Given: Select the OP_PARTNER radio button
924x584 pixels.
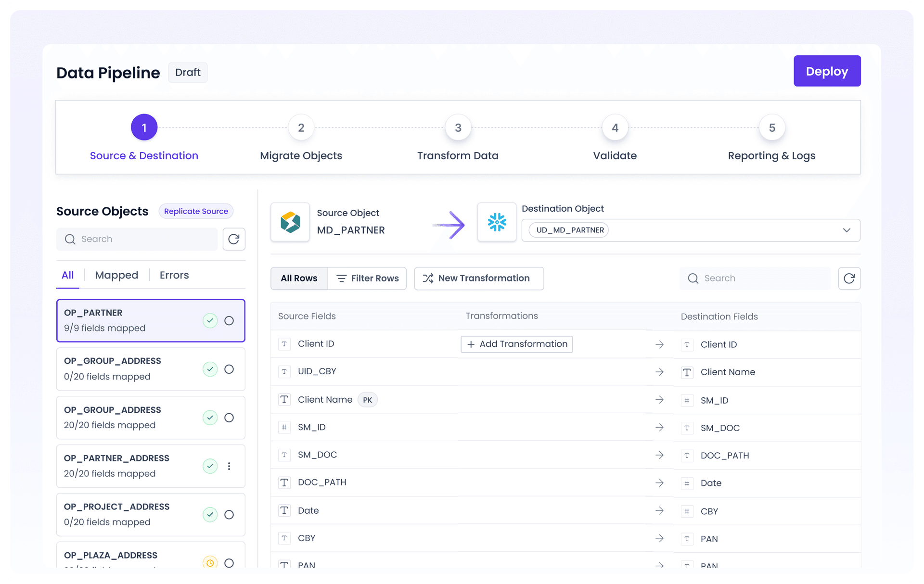Looking at the screenshot, I should (229, 321).
